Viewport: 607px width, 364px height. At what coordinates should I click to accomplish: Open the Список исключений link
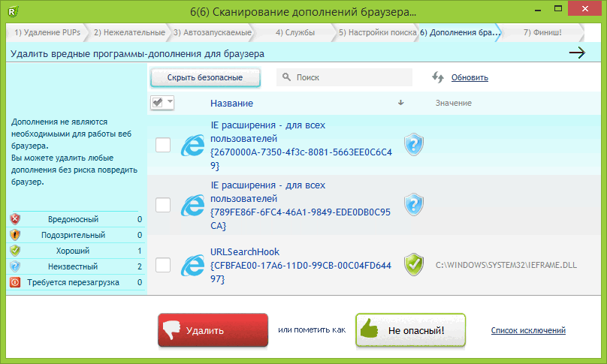point(528,330)
